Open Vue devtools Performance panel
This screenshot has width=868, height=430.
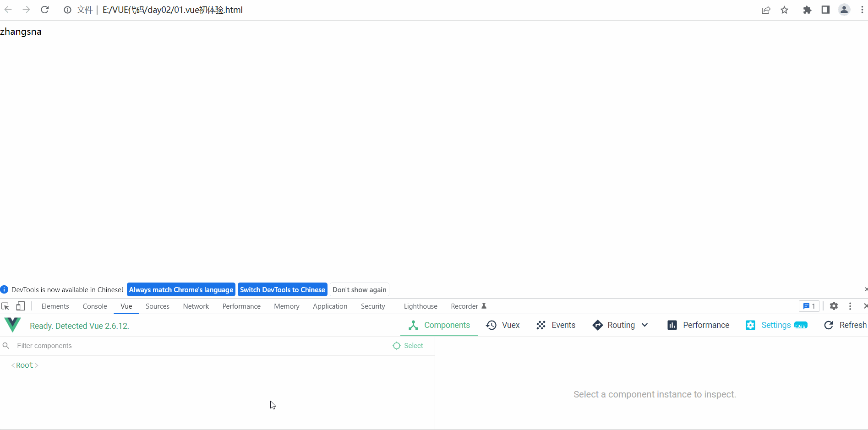pyautogui.click(x=698, y=325)
